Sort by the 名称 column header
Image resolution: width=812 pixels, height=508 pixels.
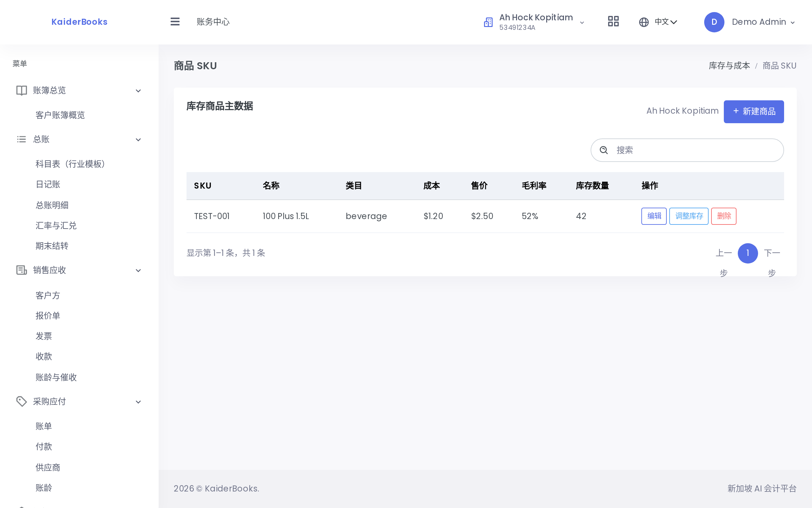(x=271, y=186)
